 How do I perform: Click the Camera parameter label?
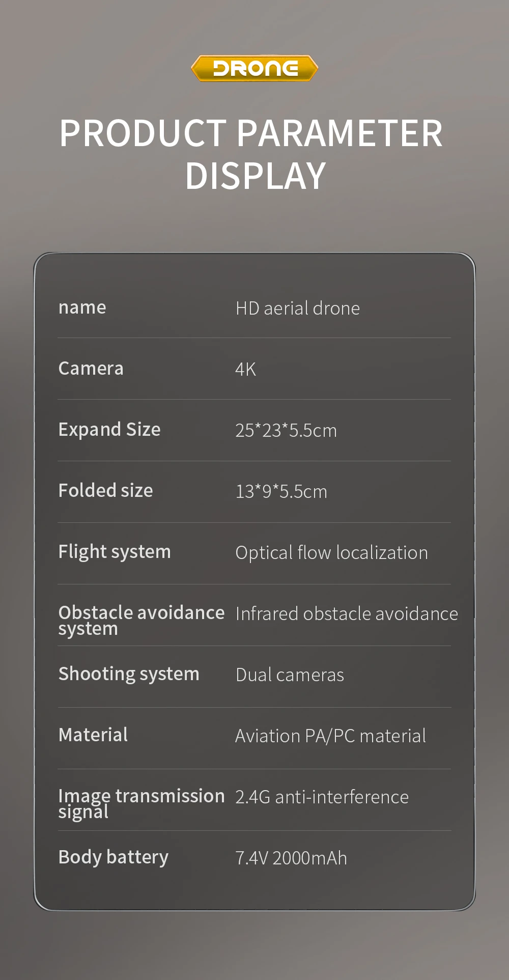(x=91, y=369)
